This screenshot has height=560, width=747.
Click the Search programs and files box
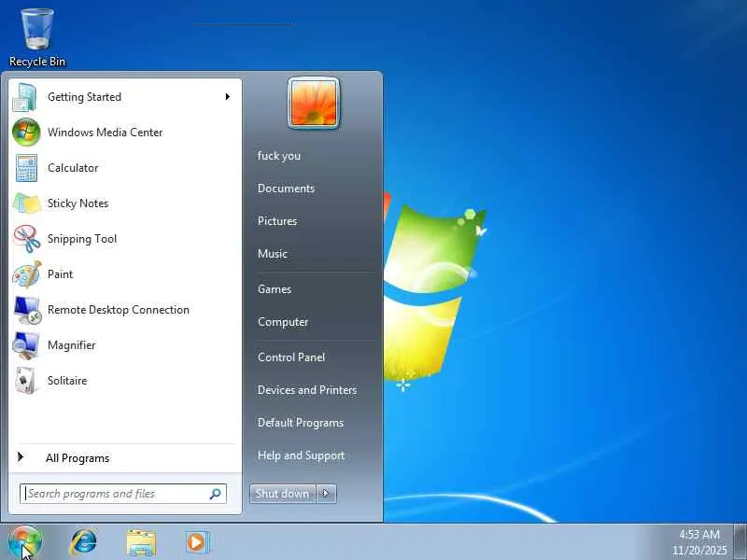coord(123,494)
